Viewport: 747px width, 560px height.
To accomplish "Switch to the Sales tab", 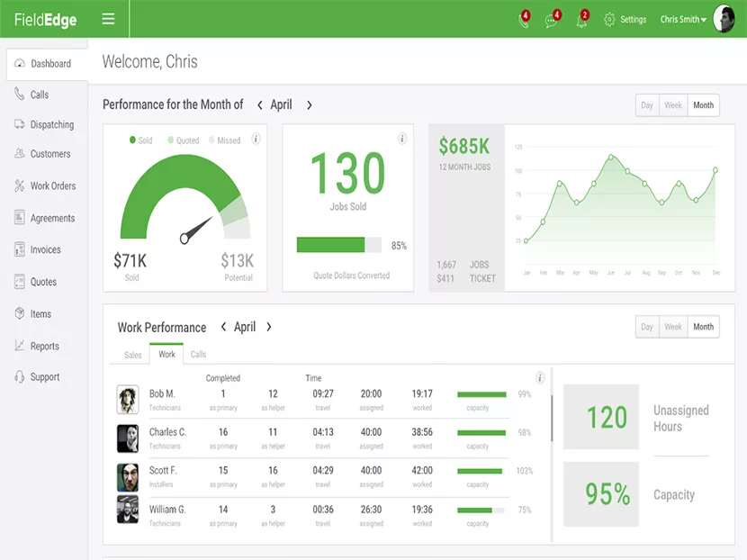I will coord(133,355).
